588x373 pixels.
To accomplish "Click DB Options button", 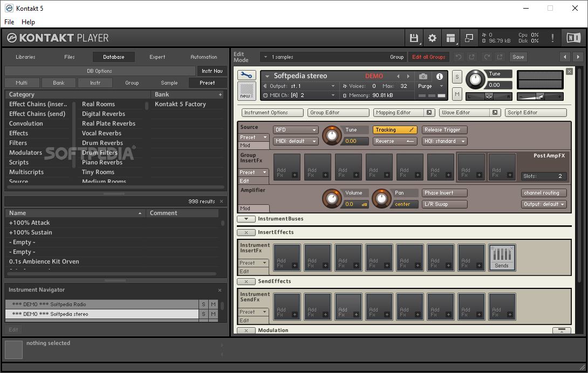I will point(100,71).
